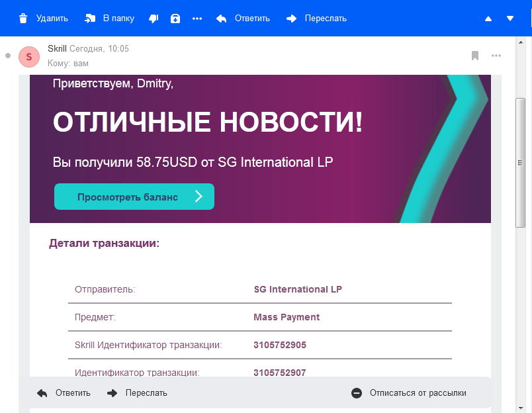
Task: Click the forward arrow icon in top toolbar
Action: pyautogui.click(x=291, y=19)
